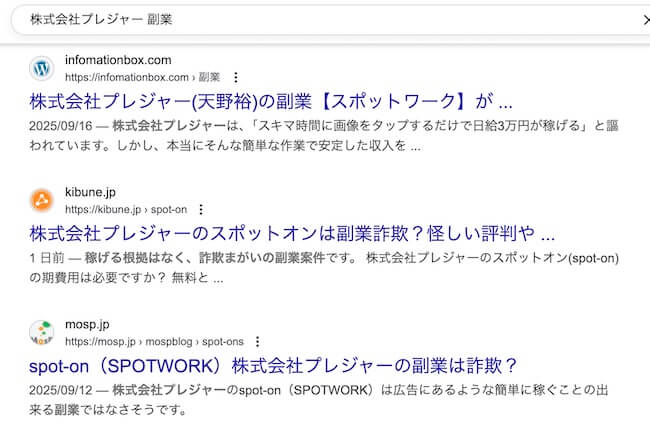Viewport: 650px width, 438px height.
Task: Click the mosp.jp site favicon
Action: (x=41, y=333)
